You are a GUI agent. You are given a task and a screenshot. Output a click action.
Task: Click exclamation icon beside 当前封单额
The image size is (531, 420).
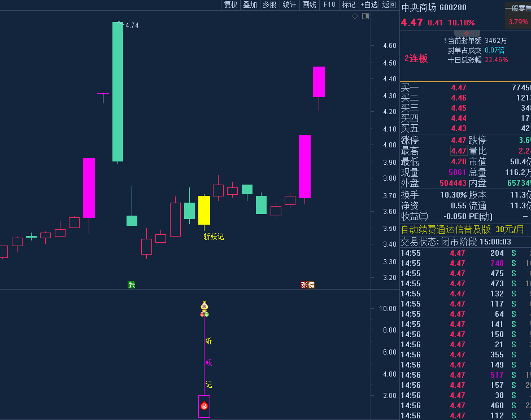tap(445, 41)
